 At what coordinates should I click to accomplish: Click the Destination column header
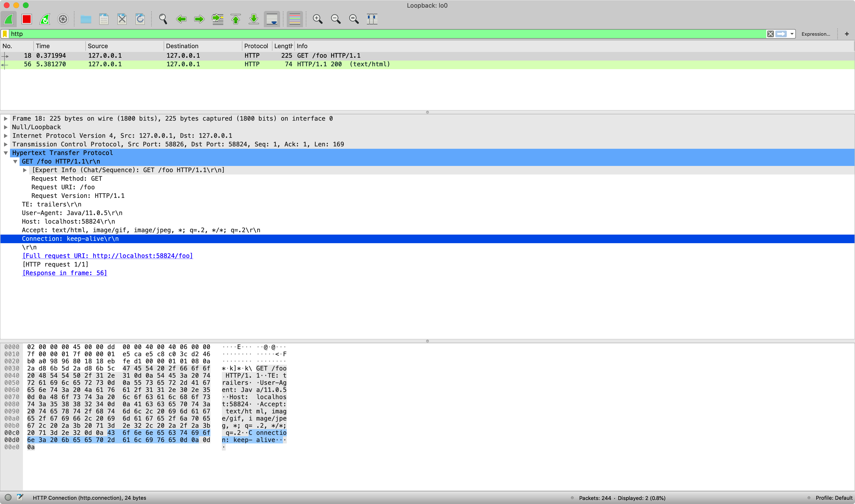pos(182,46)
